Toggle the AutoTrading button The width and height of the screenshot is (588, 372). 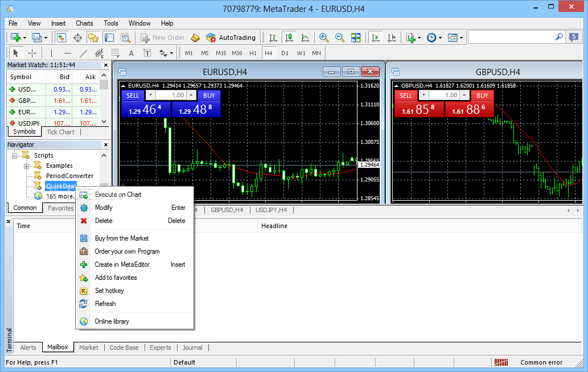coord(231,38)
